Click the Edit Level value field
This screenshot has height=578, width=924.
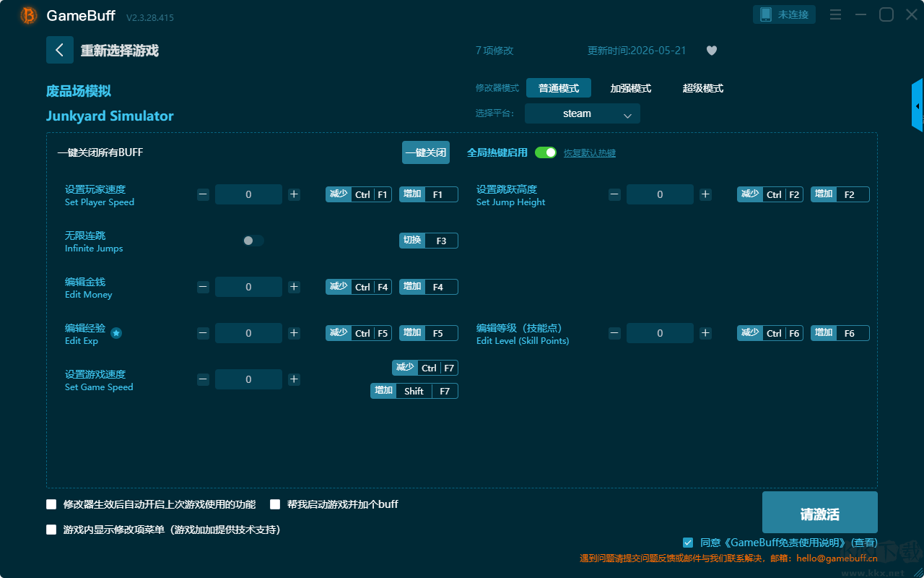click(x=660, y=333)
